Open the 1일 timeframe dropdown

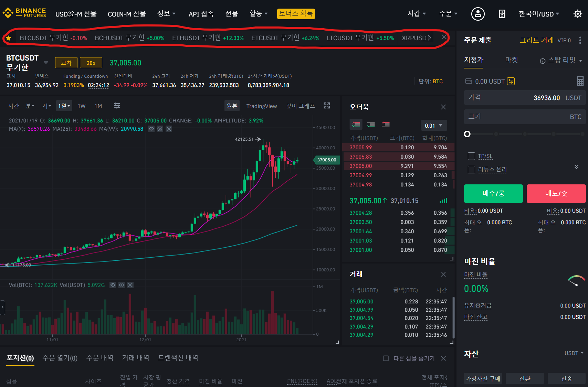(x=64, y=106)
